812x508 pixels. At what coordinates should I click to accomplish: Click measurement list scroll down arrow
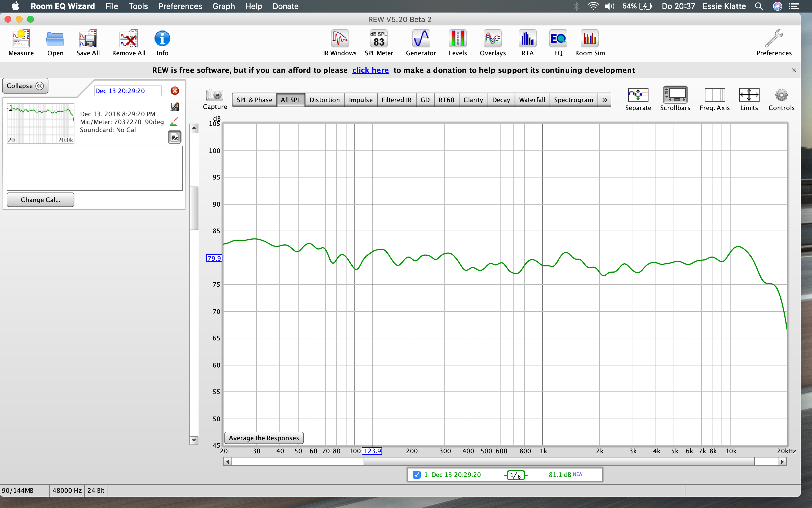point(194,440)
